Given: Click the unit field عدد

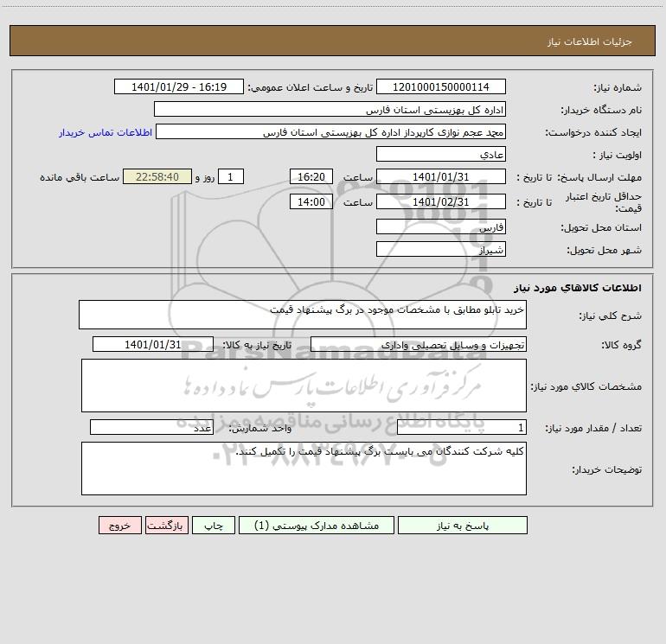Looking at the screenshot, I should point(151,427).
